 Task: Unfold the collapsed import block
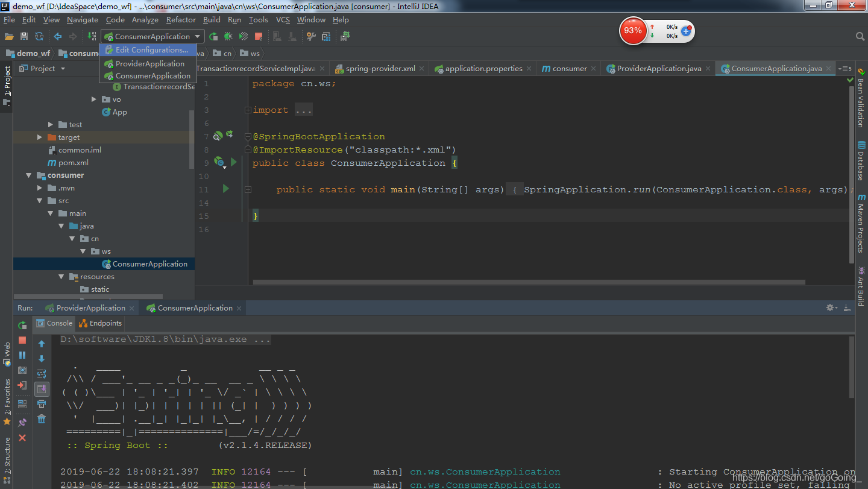click(x=248, y=110)
